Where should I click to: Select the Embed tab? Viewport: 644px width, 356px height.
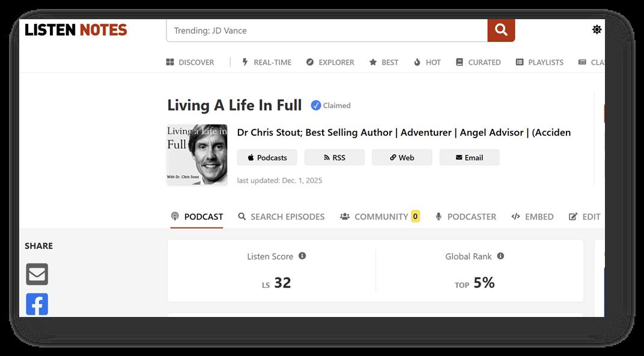pyautogui.click(x=532, y=217)
